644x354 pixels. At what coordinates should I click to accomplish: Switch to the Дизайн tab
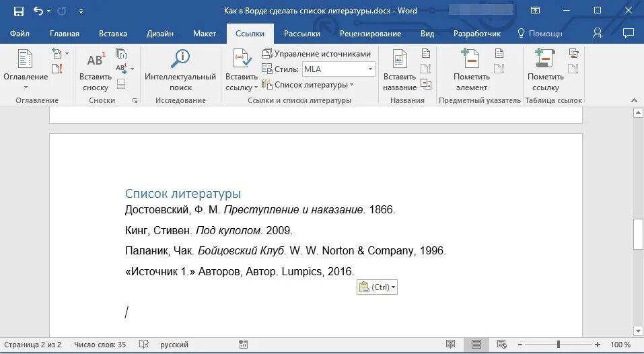[160, 34]
